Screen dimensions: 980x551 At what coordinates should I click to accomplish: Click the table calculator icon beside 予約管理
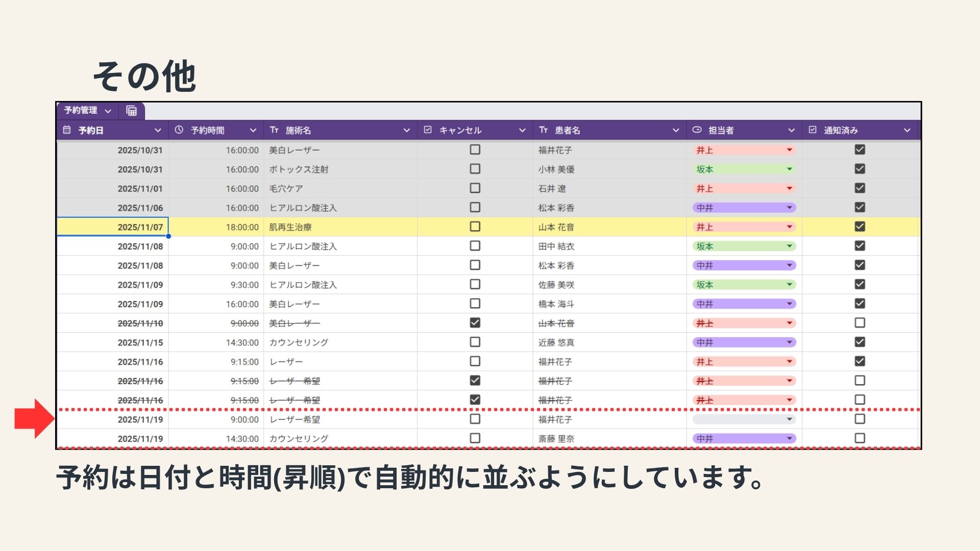click(131, 111)
